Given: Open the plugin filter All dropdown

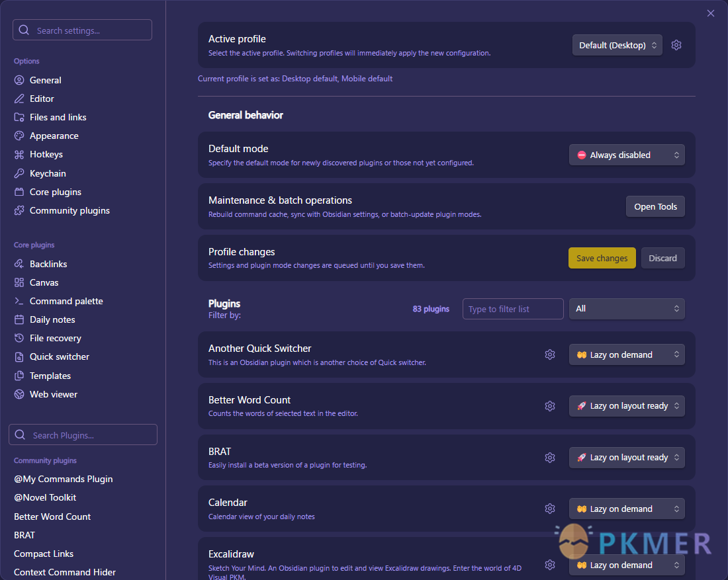Looking at the screenshot, I should tap(627, 309).
